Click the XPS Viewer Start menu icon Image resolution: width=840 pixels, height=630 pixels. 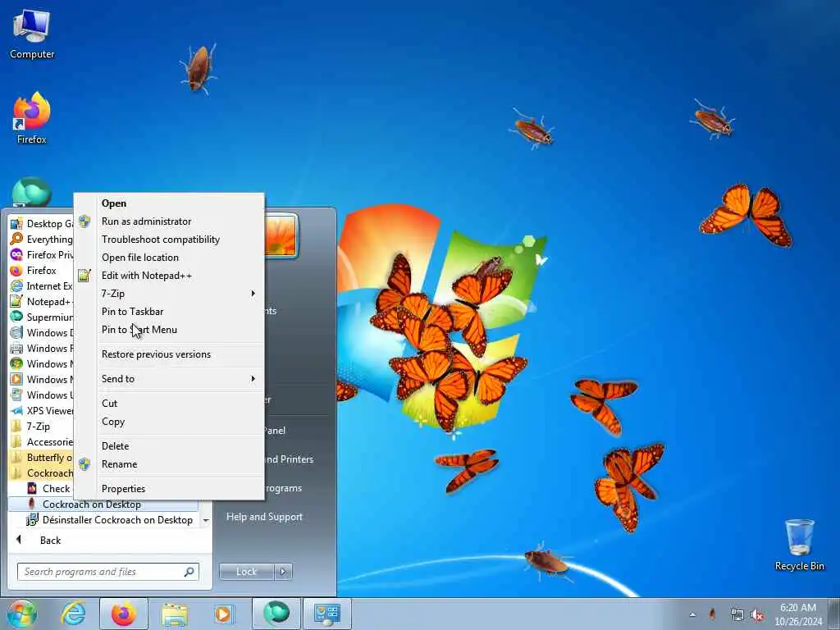(x=16, y=410)
